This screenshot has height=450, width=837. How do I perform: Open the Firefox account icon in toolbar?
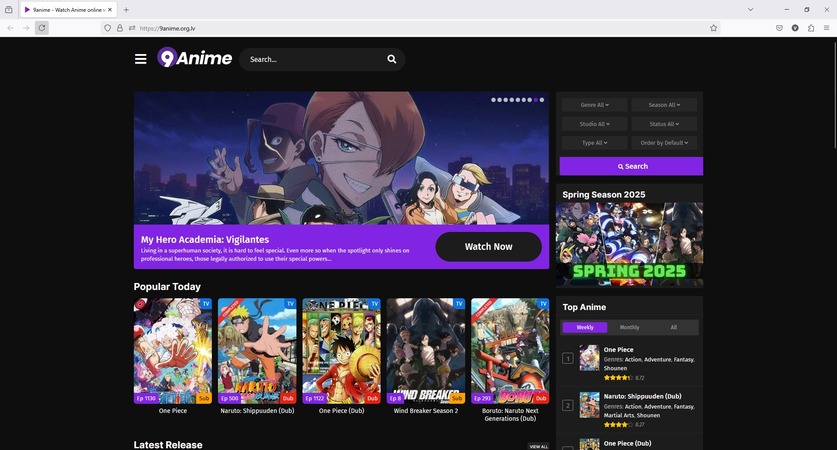795,28
